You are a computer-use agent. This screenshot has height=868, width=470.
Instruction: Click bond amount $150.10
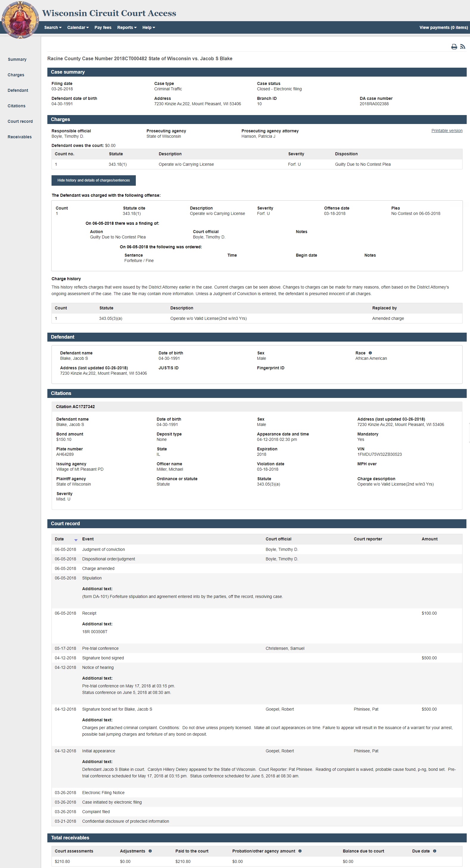pyautogui.click(x=64, y=439)
